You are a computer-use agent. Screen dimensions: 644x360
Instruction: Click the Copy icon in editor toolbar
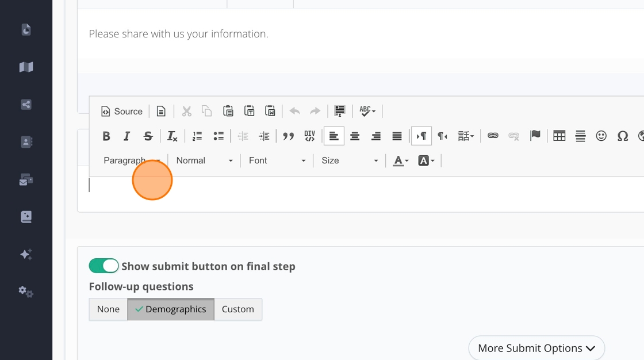206,112
